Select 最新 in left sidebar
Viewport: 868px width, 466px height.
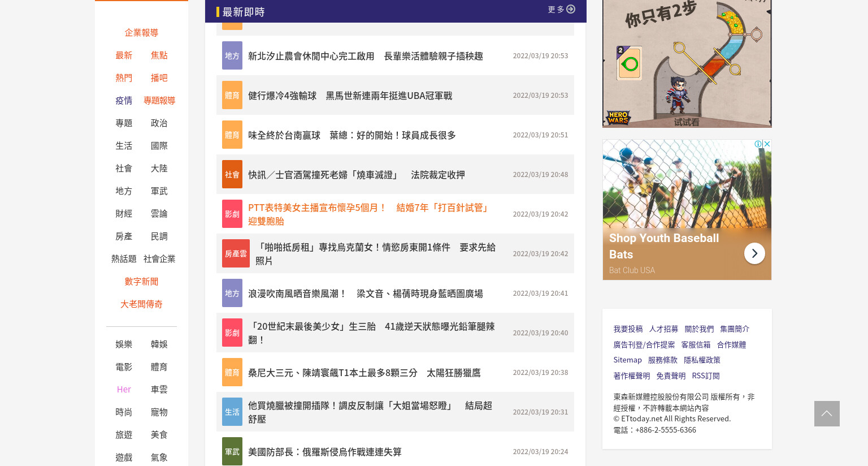click(124, 55)
